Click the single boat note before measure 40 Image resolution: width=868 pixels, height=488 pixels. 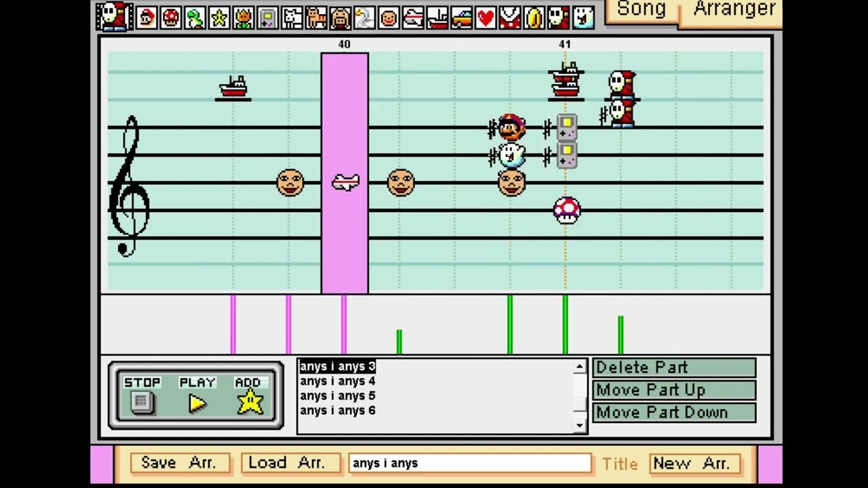233,87
